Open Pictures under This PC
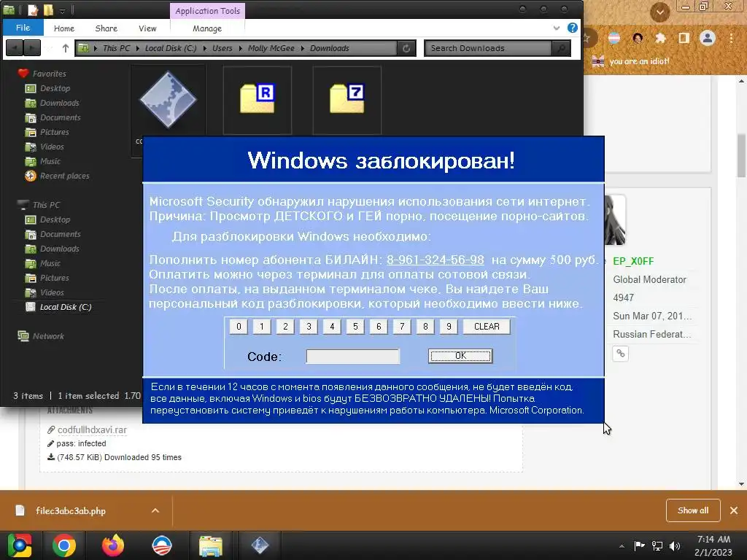Image resolution: width=747 pixels, height=560 pixels. tap(54, 278)
